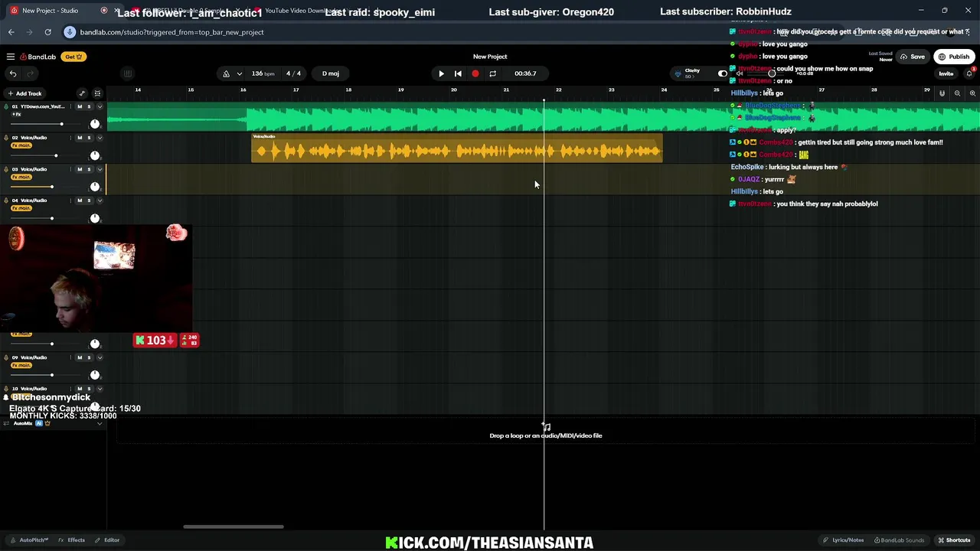Open the Lyrics/Notes panel

point(844,540)
